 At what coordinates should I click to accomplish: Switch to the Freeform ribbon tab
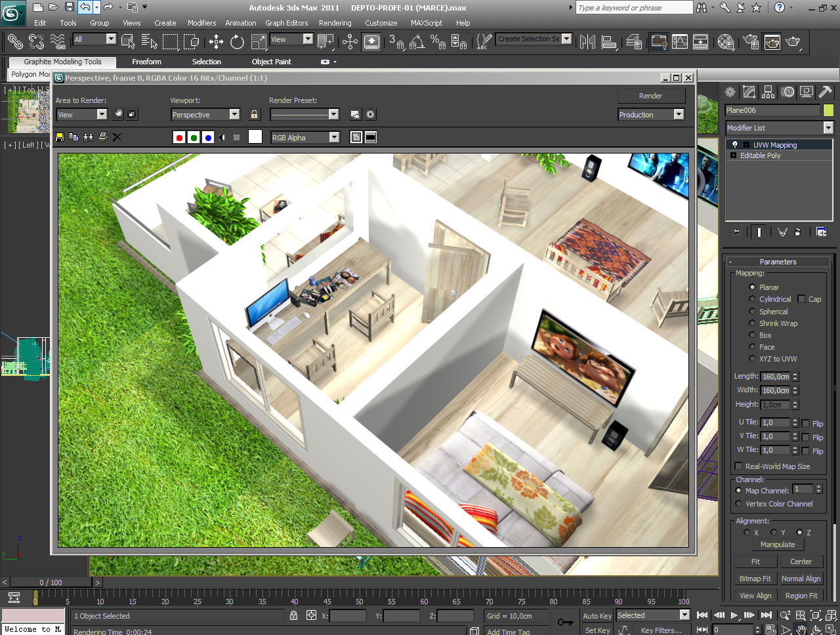146,62
